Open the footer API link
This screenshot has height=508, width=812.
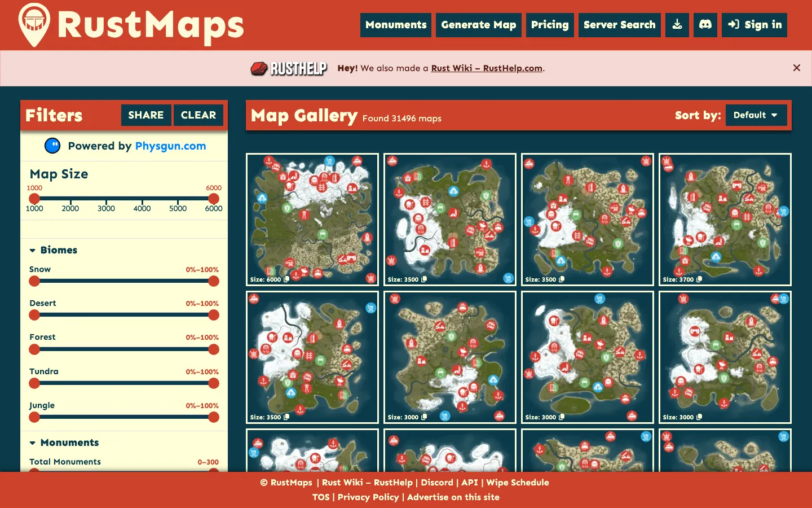coord(470,483)
